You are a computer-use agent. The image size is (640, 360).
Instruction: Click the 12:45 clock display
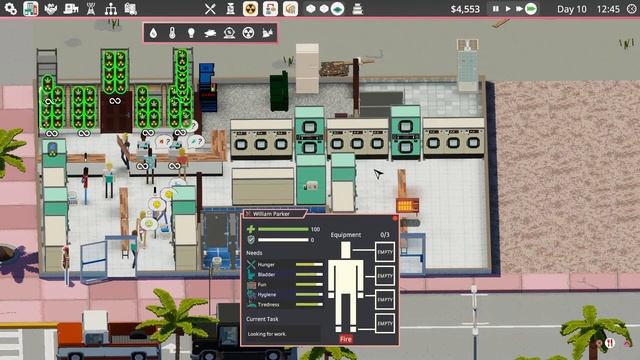pos(608,9)
